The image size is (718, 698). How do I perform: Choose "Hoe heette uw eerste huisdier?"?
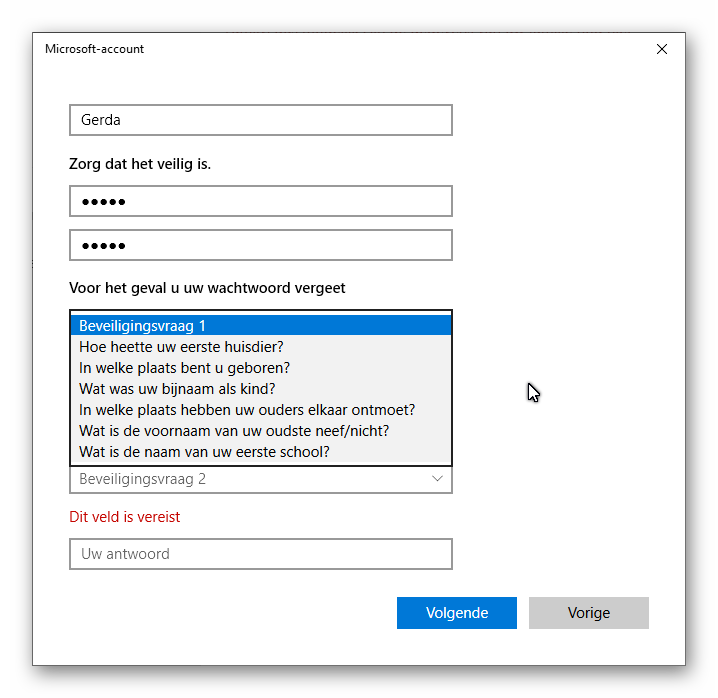[181, 347]
